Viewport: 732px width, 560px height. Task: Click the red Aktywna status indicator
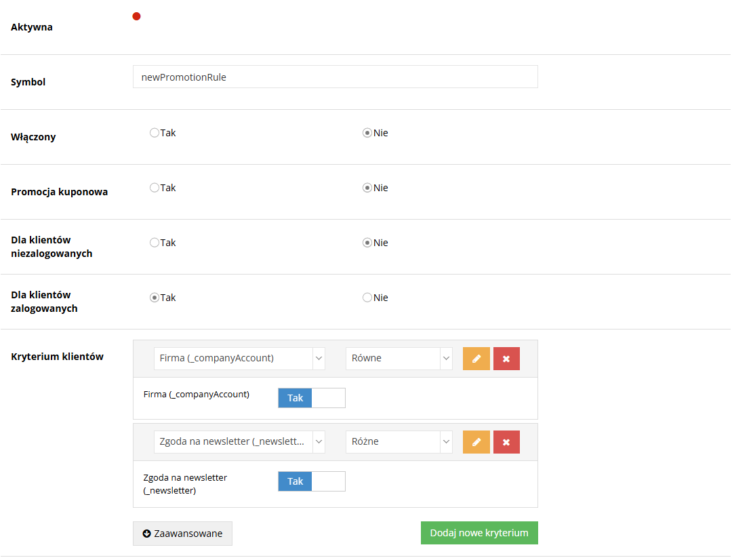tap(136, 16)
